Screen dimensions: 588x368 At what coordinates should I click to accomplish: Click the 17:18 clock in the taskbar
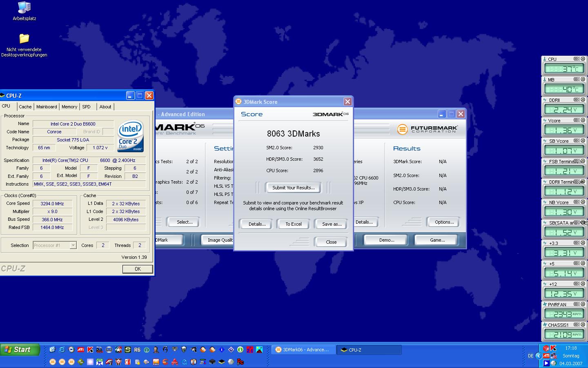tap(571, 348)
